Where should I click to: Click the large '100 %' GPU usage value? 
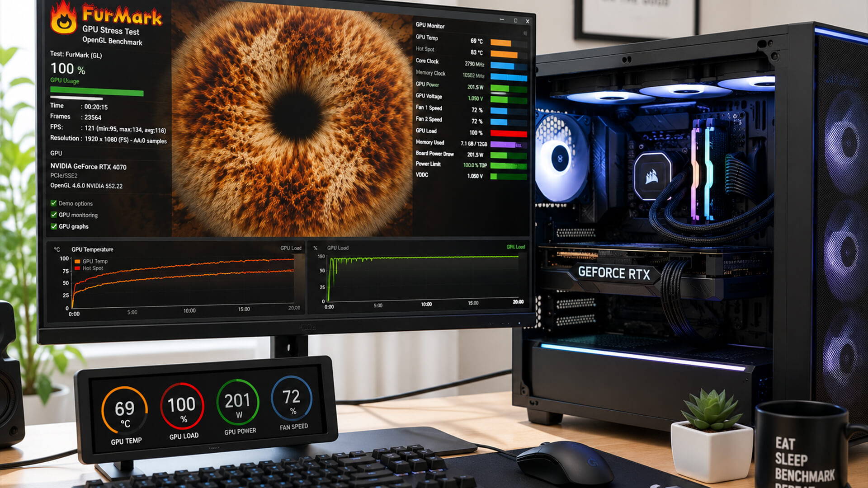pos(68,69)
